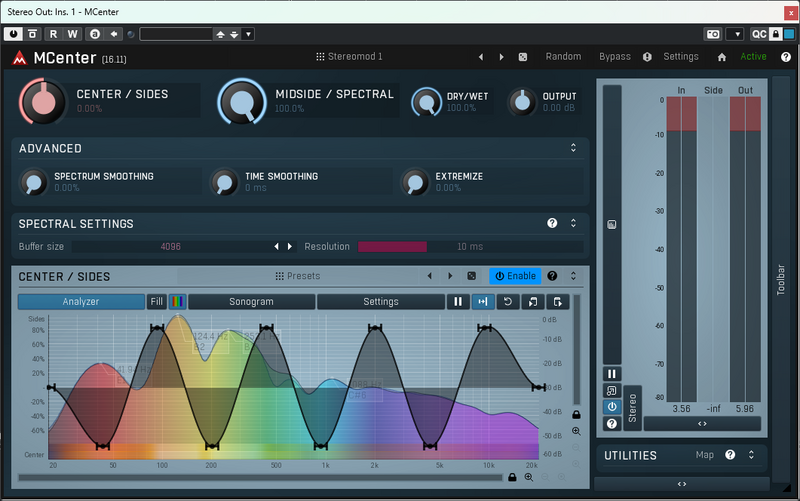Select previous Center / Sides graph preset
Viewport: 800px width, 501px height.
click(x=430, y=276)
